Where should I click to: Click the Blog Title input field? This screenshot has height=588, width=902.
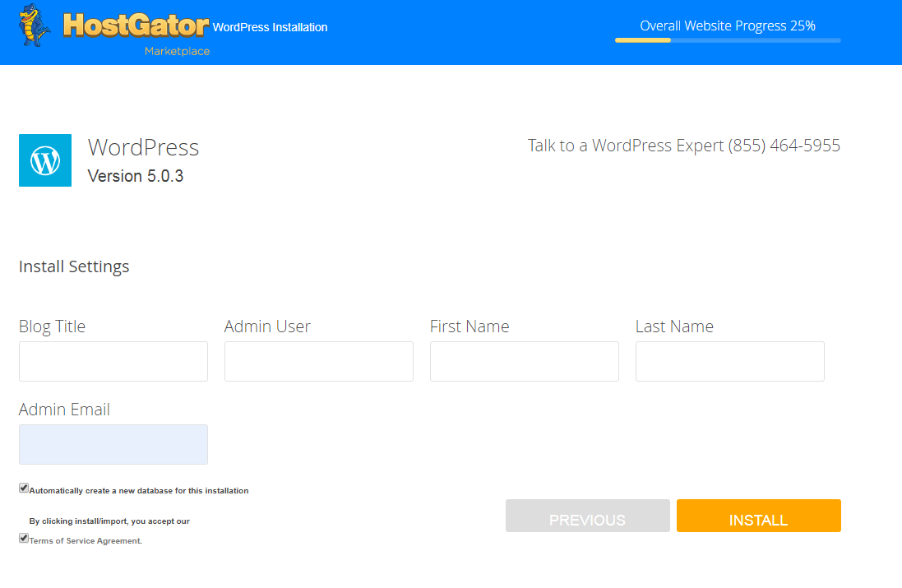[x=113, y=361]
